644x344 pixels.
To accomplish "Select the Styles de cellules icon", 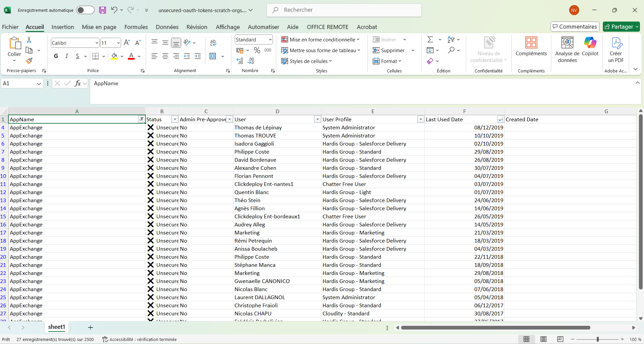I will [x=307, y=61].
